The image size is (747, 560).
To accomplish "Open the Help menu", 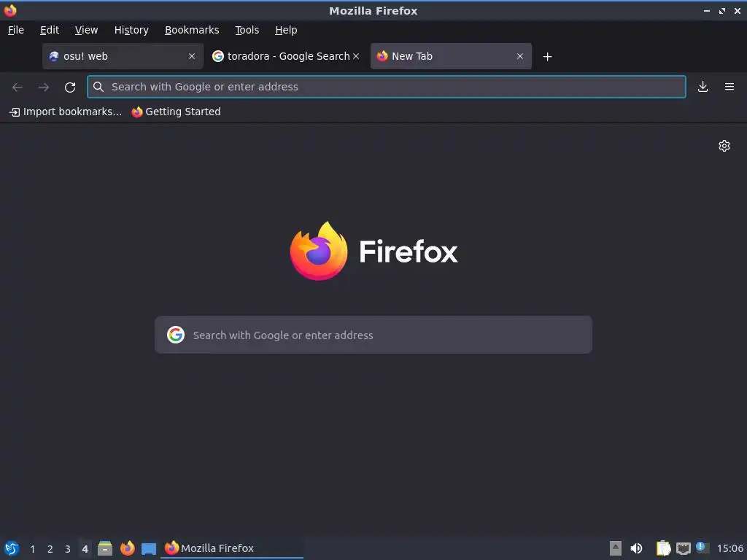I will click(286, 30).
